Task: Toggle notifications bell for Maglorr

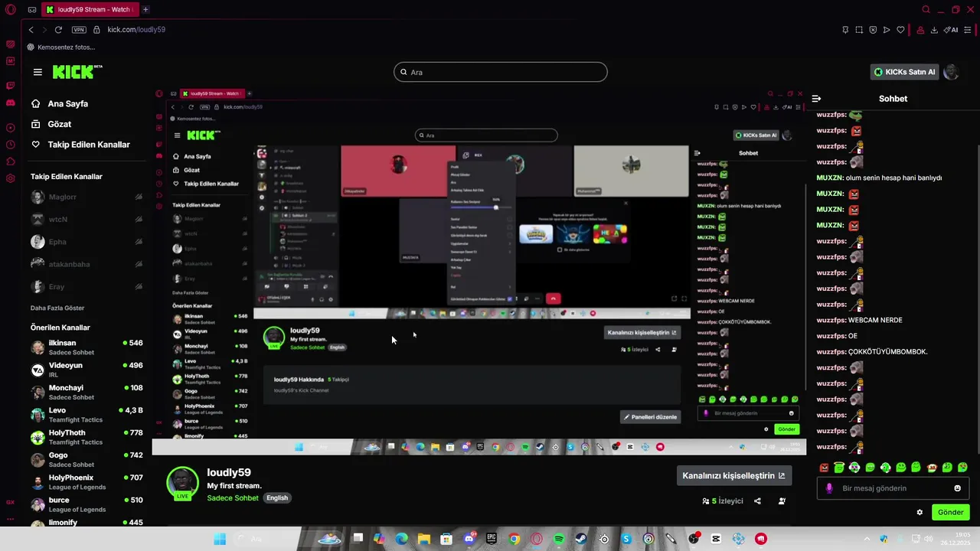Action: (x=139, y=197)
